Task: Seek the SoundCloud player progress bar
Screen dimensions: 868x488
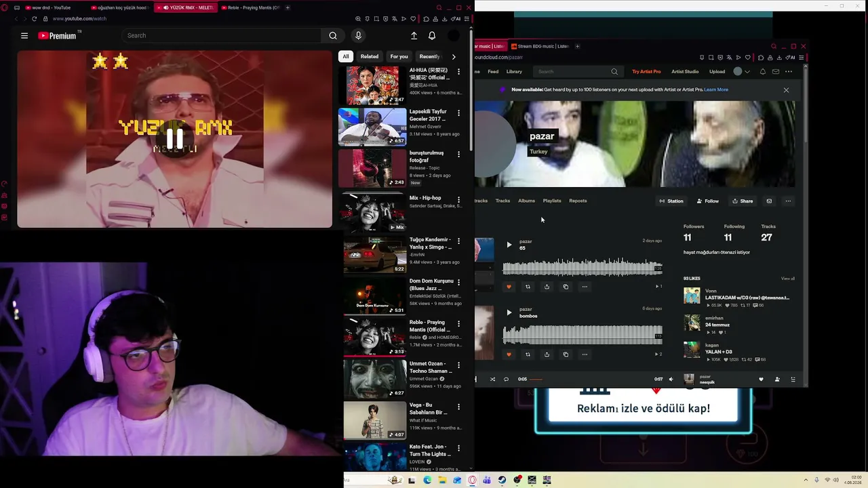Action: coord(591,380)
